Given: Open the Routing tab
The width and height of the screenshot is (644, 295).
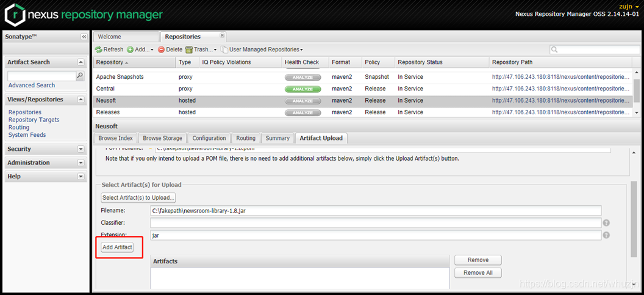Looking at the screenshot, I should (246, 138).
